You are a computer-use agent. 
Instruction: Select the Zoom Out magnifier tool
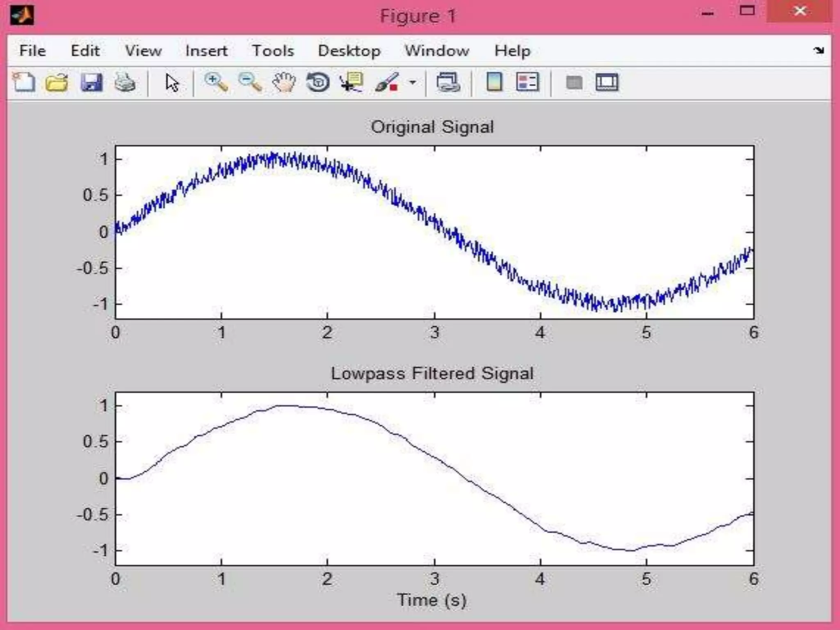[250, 82]
